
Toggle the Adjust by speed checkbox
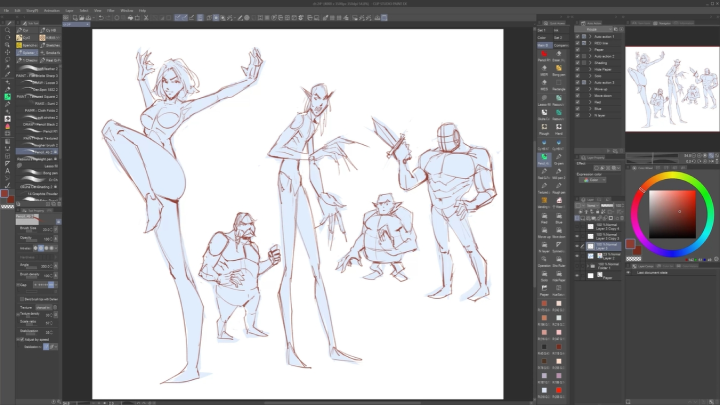pyautogui.click(x=22, y=340)
